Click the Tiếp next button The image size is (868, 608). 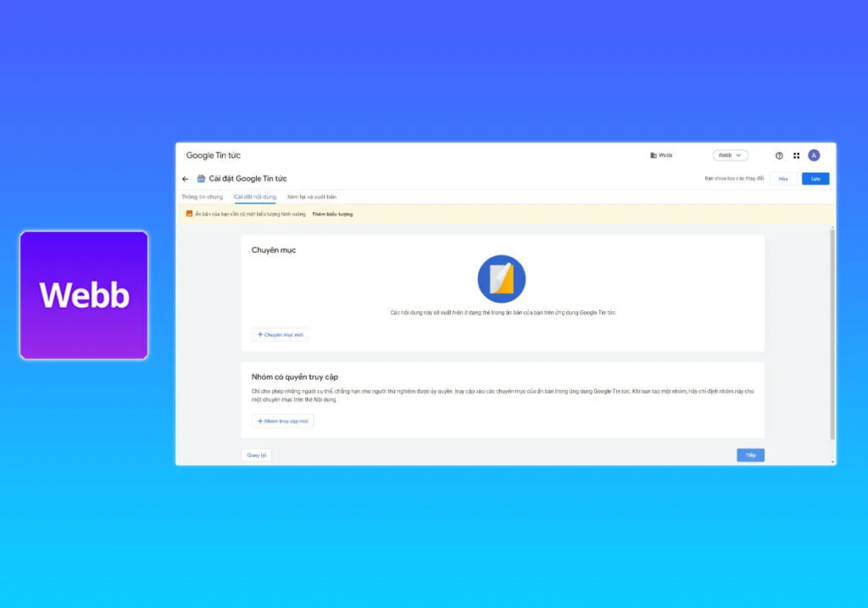(x=750, y=455)
